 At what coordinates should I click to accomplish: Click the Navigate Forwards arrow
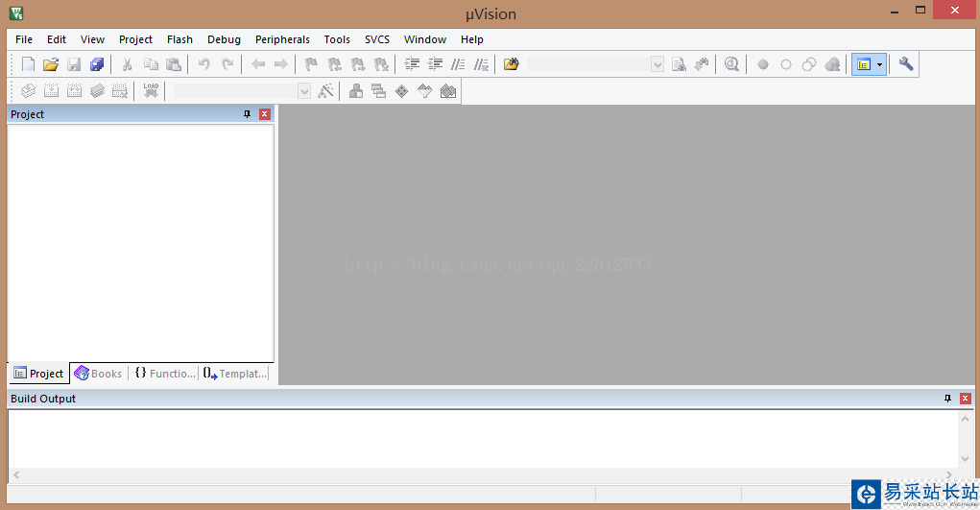point(281,63)
